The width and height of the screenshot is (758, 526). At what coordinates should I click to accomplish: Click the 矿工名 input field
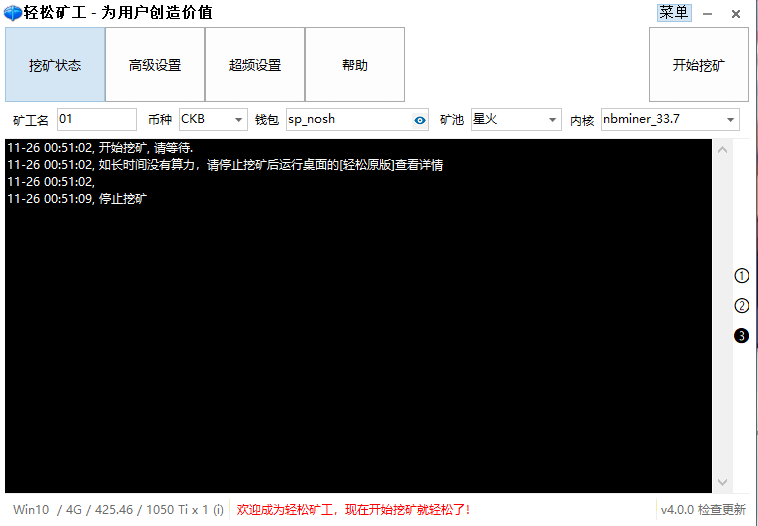pyautogui.click(x=97, y=119)
